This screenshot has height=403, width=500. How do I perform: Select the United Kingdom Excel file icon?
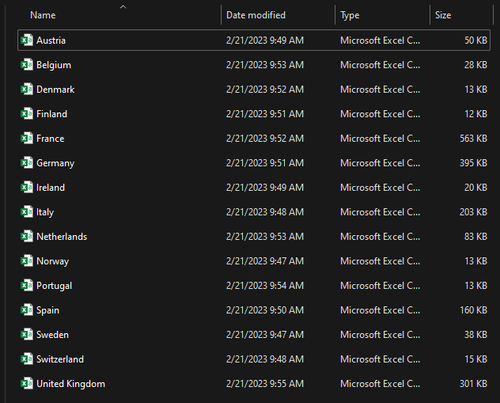(x=27, y=384)
